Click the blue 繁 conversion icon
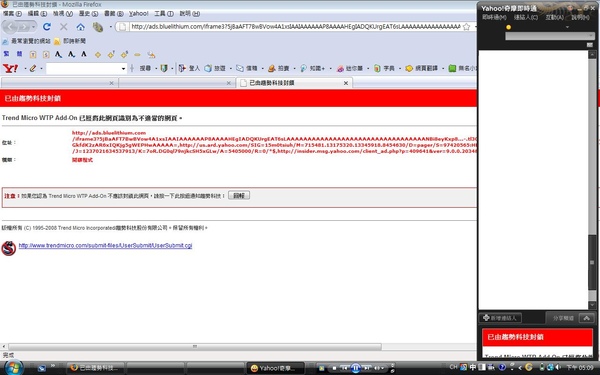This screenshot has height=375, width=600. coord(6,54)
